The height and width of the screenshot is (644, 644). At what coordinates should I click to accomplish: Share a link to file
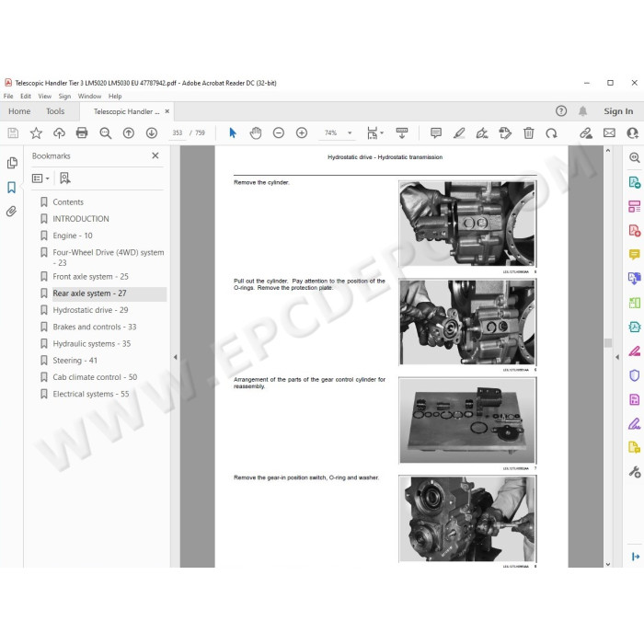pyautogui.click(x=586, y=132)
